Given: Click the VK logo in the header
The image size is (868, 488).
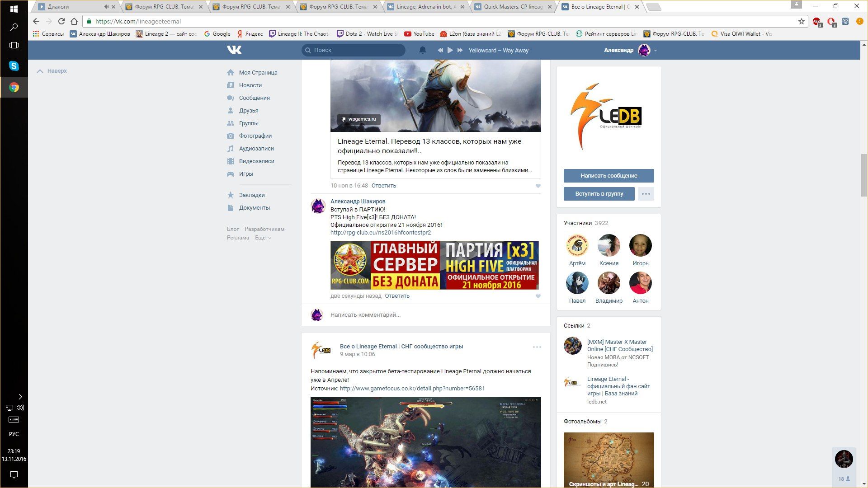Looking at the screenshot, I should click(234, 50).
